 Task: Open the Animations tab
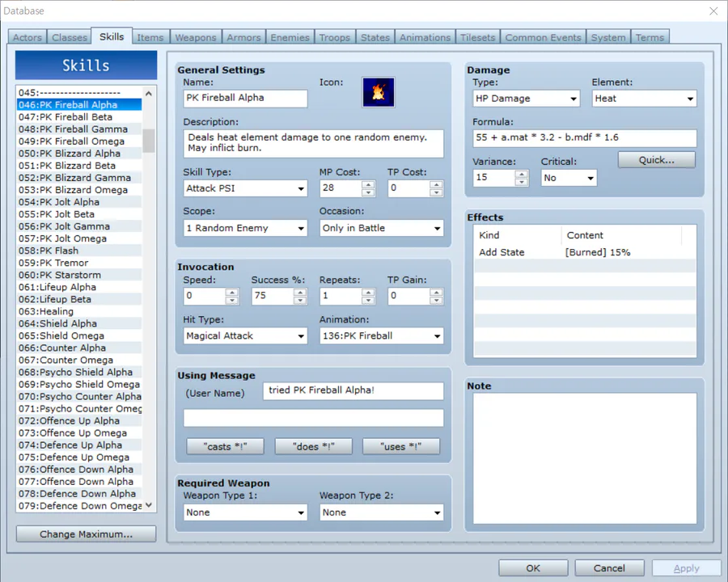point(425,37)
